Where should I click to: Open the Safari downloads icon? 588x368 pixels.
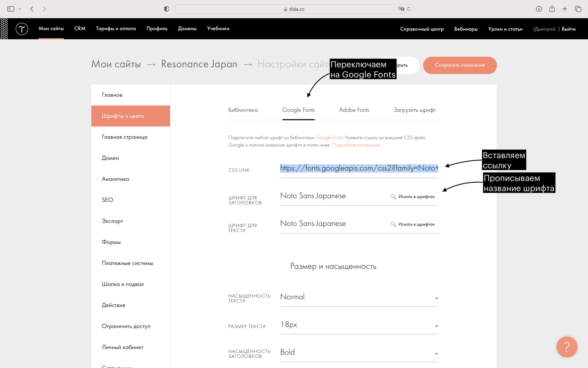(539, 9)
